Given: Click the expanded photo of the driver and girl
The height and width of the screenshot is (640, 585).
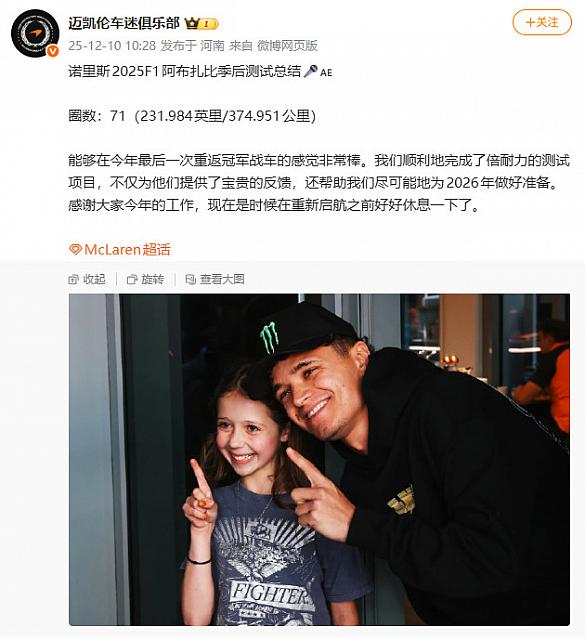Looking at the screenshot, I should (x=319, y=460).
